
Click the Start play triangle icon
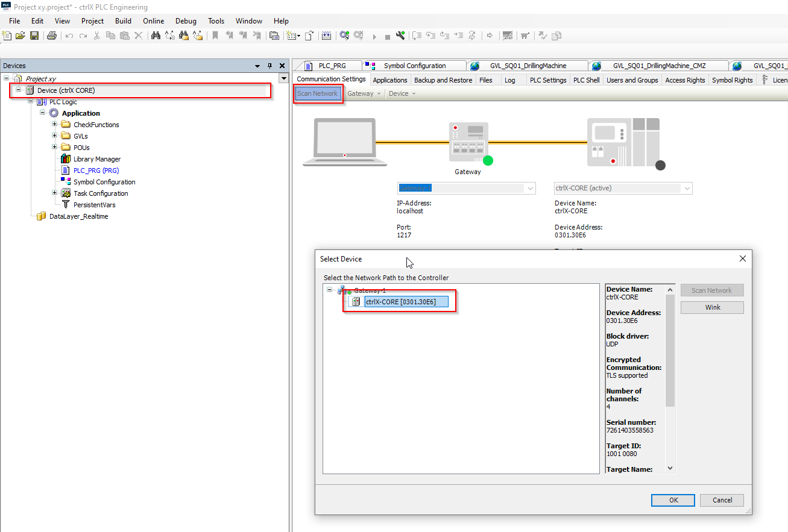(374, 36)
